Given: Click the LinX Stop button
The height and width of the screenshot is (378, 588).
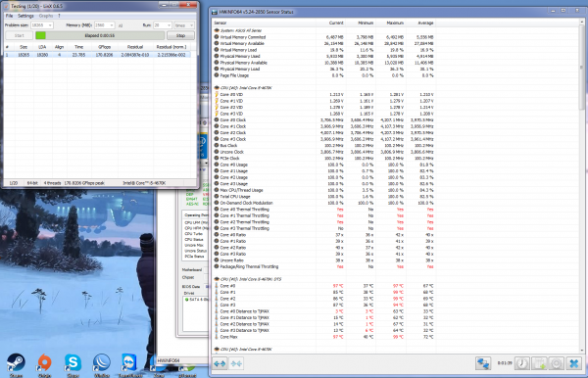Looking at the screenshot, I should click(180, 35).
